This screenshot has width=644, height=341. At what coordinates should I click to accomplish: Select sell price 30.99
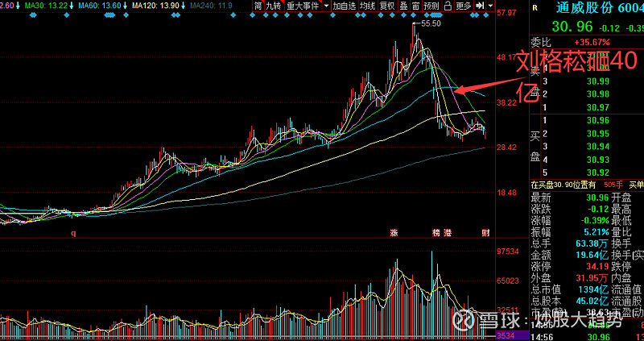598,81
